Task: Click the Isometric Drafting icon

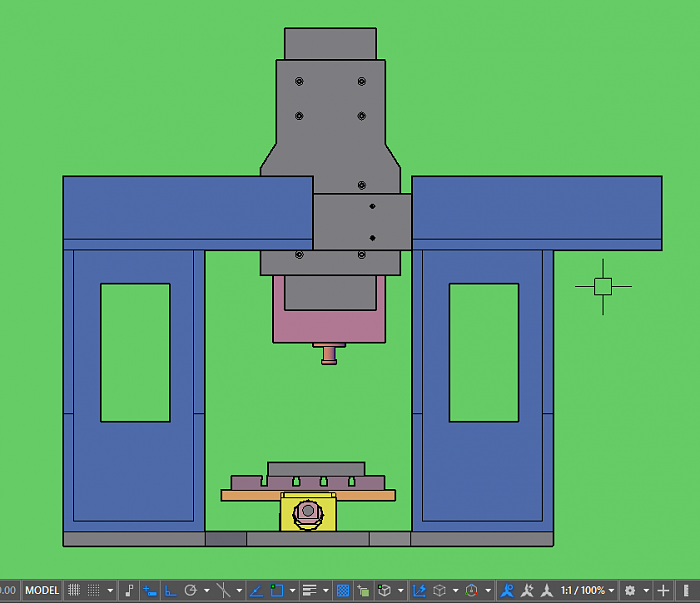Action: [224, 590]
